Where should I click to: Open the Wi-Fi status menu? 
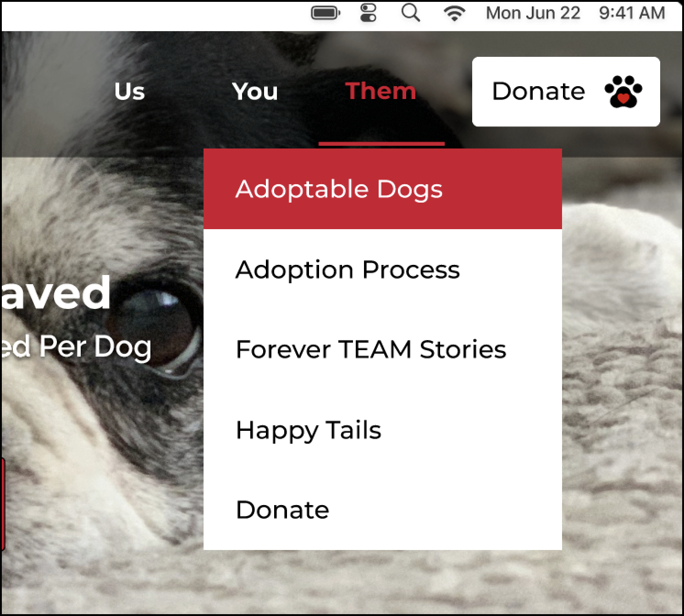[454, 13]
